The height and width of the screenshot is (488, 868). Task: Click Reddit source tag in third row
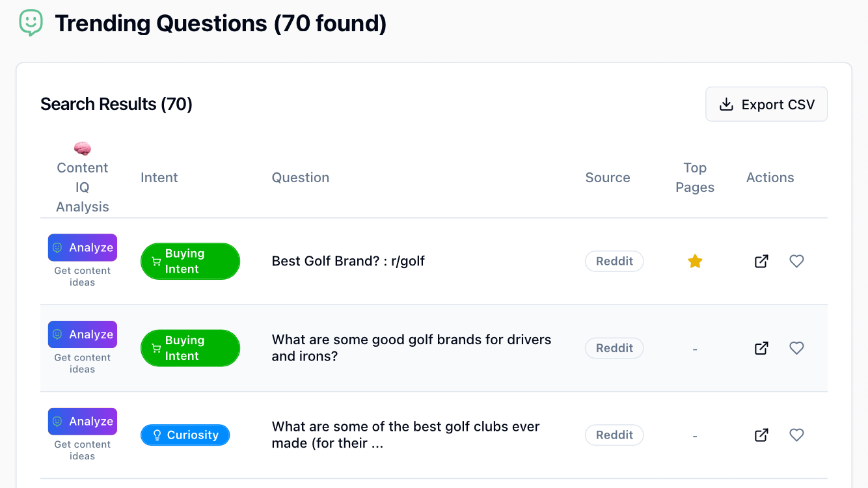(614, 435)
